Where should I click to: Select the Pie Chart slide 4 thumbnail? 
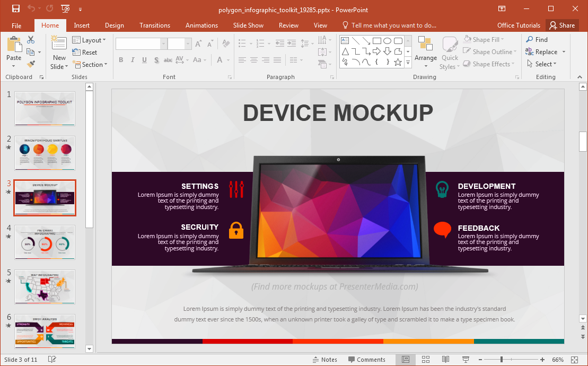pos(45,242)
